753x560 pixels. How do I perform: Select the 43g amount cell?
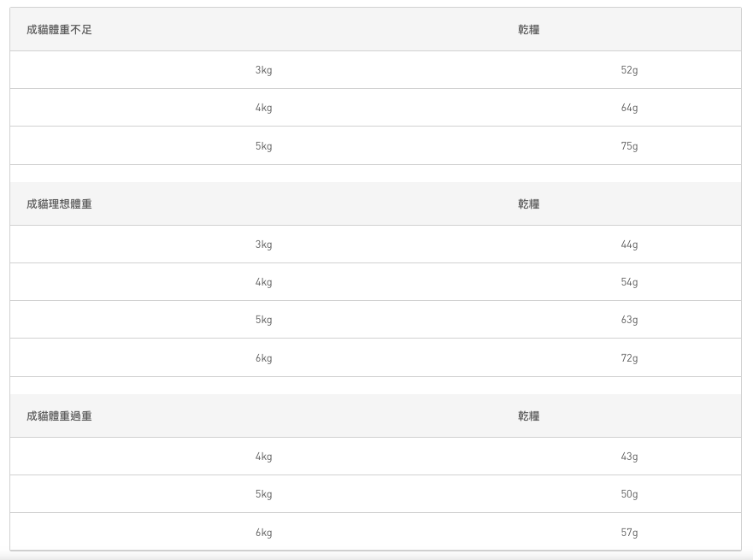629,457
